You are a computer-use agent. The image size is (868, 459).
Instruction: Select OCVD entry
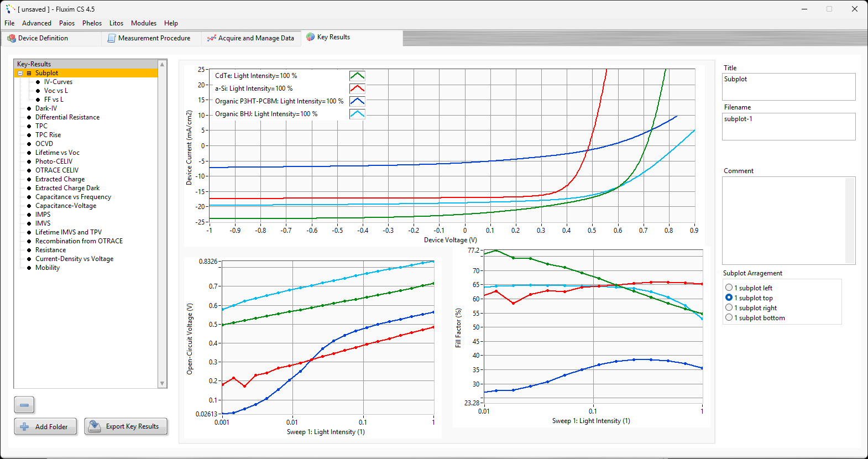[44, 144]
